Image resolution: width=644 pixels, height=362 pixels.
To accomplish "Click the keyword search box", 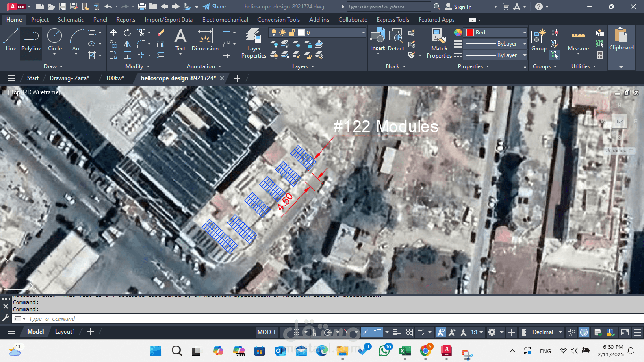I will click(388, 7).
